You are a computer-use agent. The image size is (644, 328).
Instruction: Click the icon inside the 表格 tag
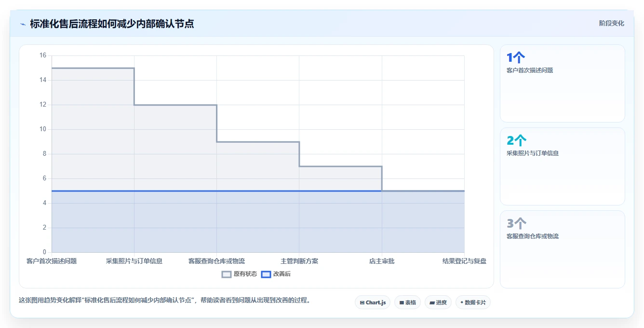pos(402,303)
